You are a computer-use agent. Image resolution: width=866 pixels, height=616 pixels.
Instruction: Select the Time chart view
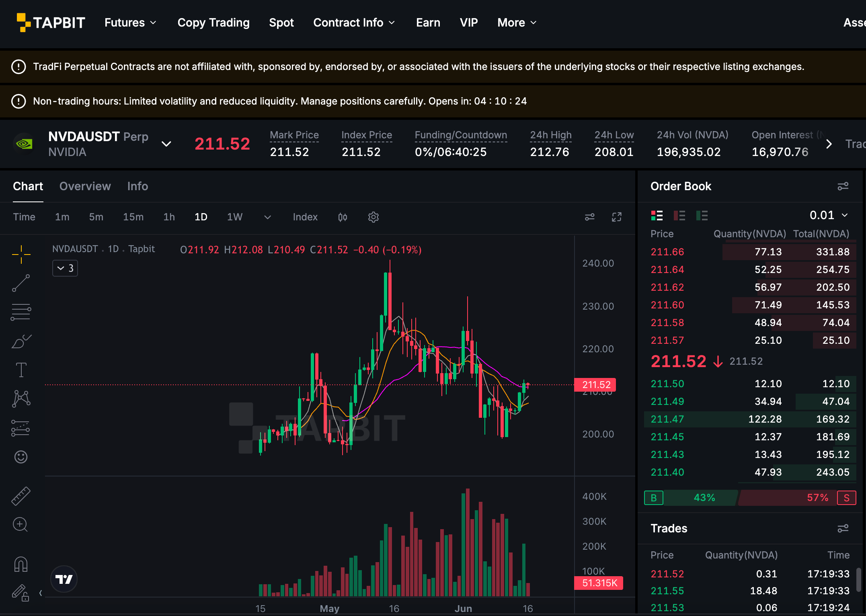pyautogui.click(x=24, y=217)
